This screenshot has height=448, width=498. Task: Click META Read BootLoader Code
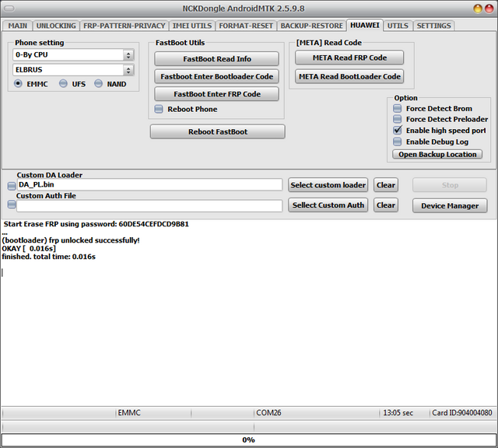click(x=349, y=76)
